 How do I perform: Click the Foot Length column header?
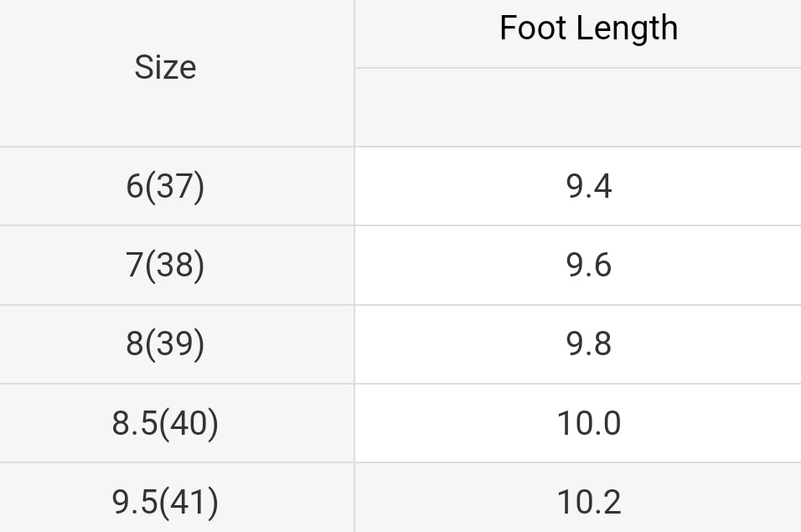[x=588, y=28]
